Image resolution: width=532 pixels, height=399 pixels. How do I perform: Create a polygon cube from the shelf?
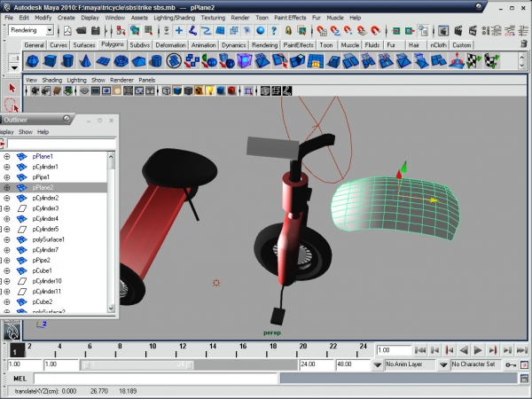click(x=51, y=61)
